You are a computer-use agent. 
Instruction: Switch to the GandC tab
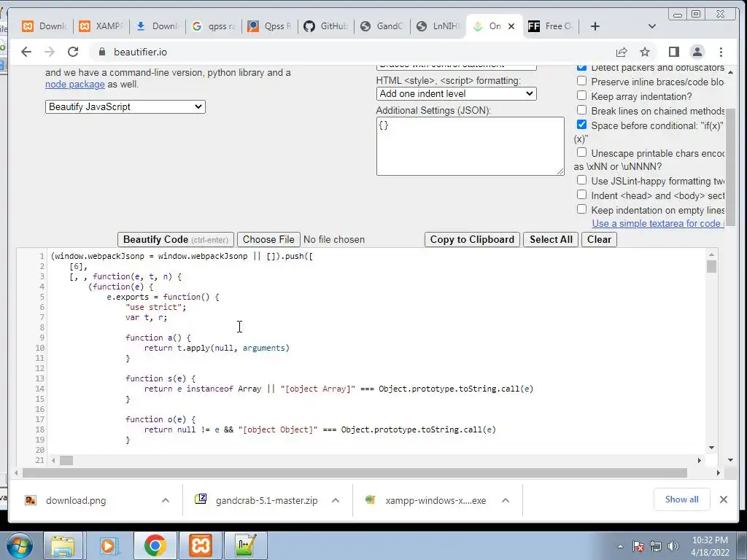[382, 26]
